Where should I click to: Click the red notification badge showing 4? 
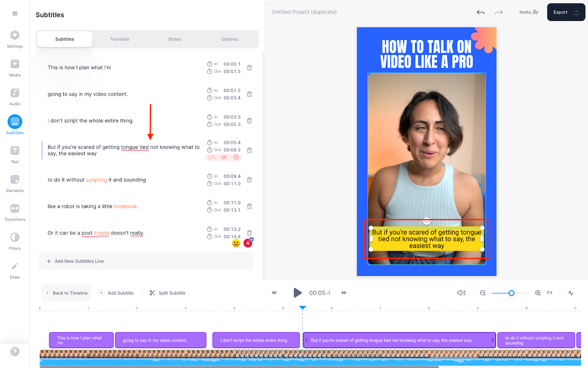248,243
